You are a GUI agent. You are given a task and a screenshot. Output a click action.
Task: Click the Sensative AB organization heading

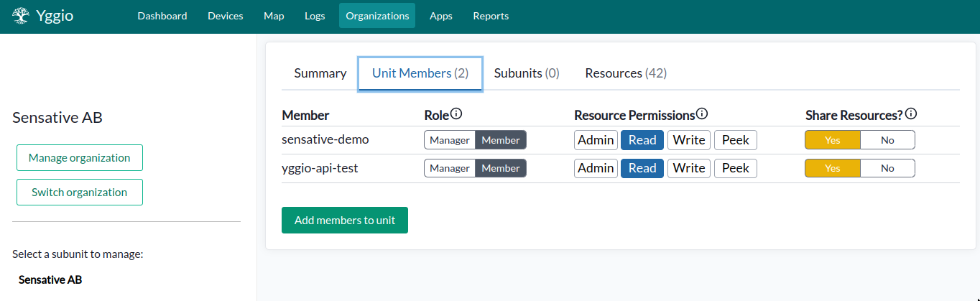click(x=57, y=118)
